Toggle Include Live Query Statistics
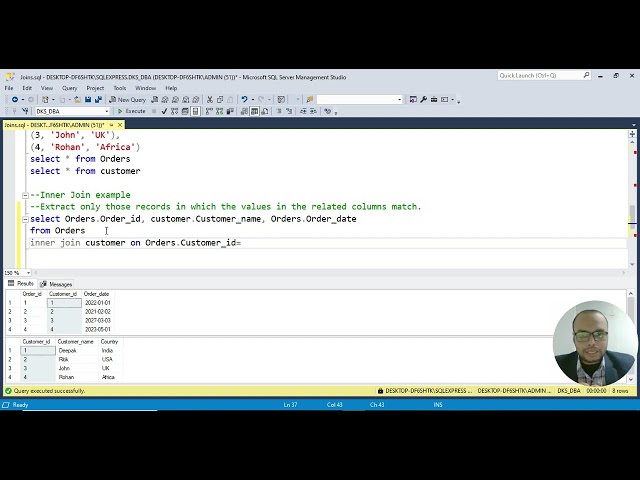This screenshot has height=480, width=640. [219, 111]
